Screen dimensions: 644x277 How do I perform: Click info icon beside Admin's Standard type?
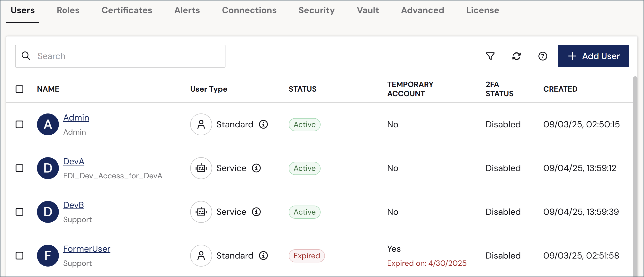click(x=263, y=124)
